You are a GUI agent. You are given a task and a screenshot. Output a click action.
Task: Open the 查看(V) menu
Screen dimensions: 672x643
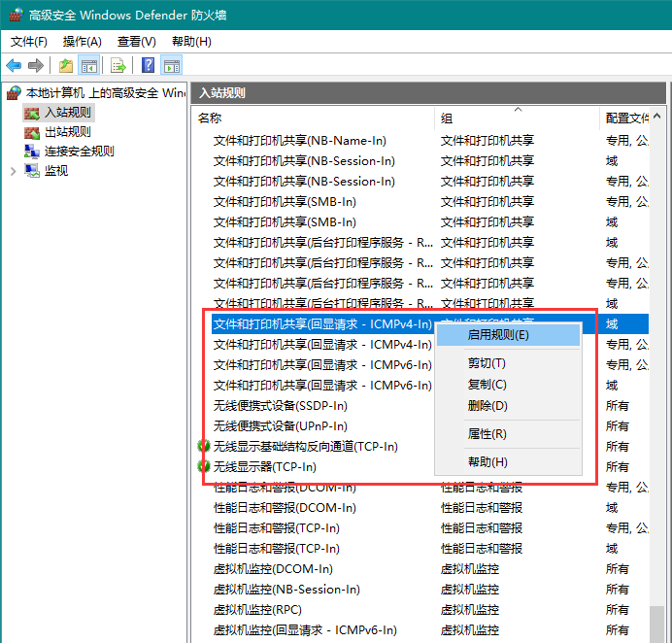[x=137, y=42]
